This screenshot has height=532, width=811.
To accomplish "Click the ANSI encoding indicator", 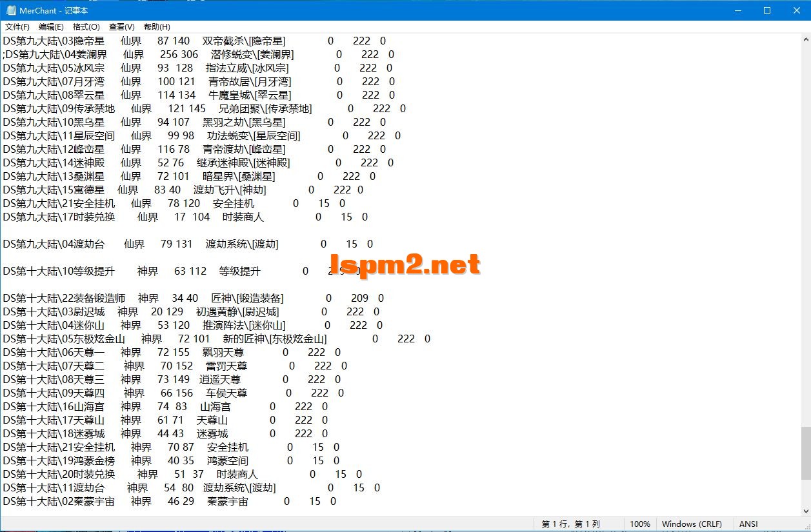I will [x=748, y=524].
